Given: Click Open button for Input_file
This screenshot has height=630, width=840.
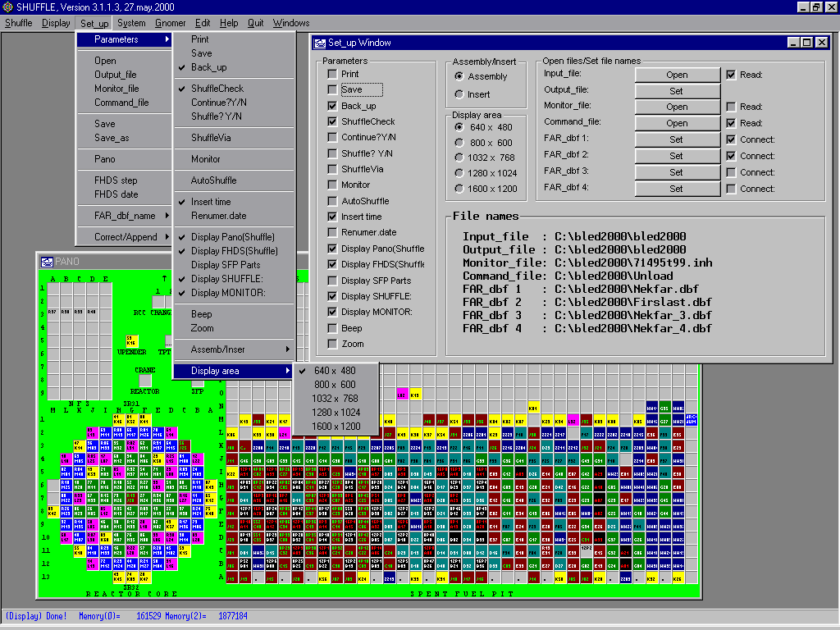Looking at the screenshot, I should click(677, 75).
